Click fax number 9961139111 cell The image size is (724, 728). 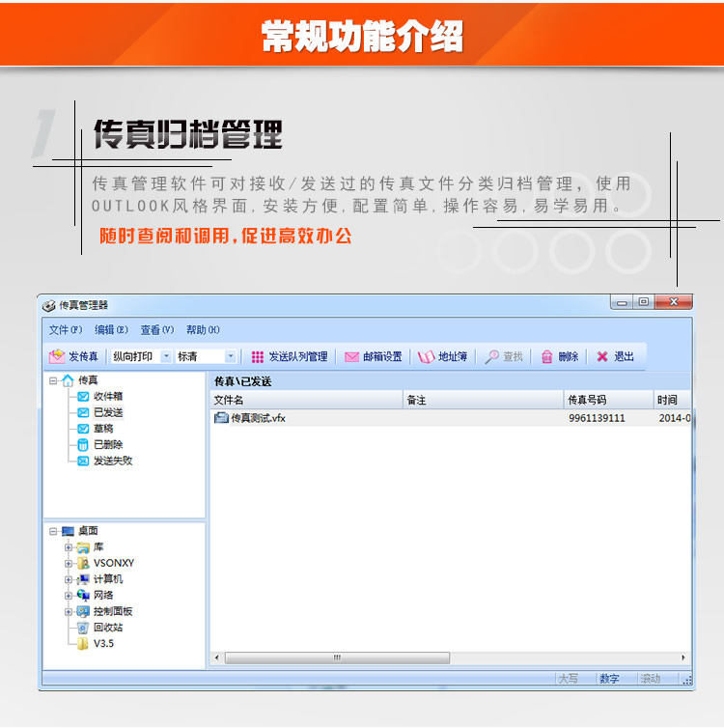597,418
